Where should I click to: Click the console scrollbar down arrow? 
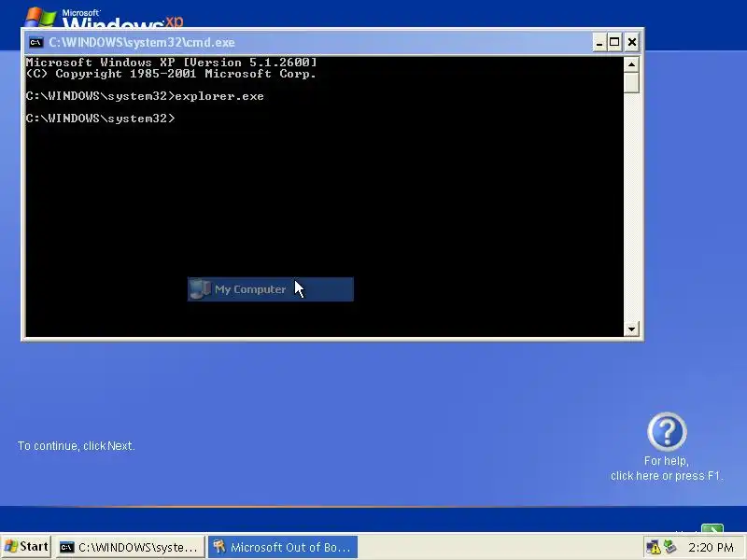pos(631,329)
